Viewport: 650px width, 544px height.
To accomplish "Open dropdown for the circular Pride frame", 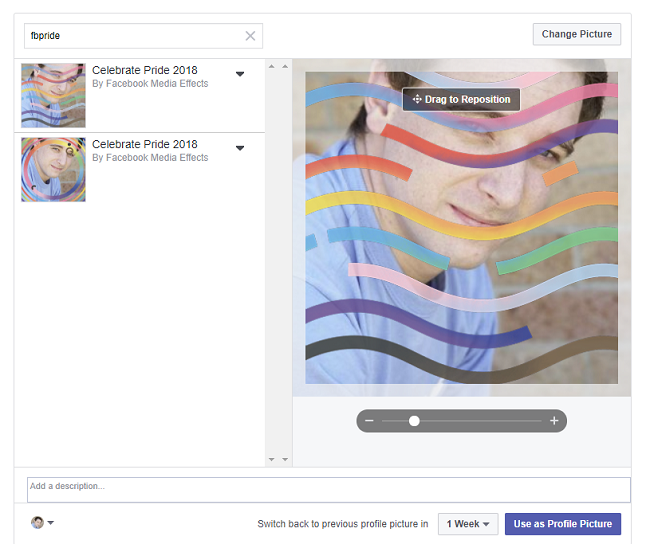I will tap(240, 148).
